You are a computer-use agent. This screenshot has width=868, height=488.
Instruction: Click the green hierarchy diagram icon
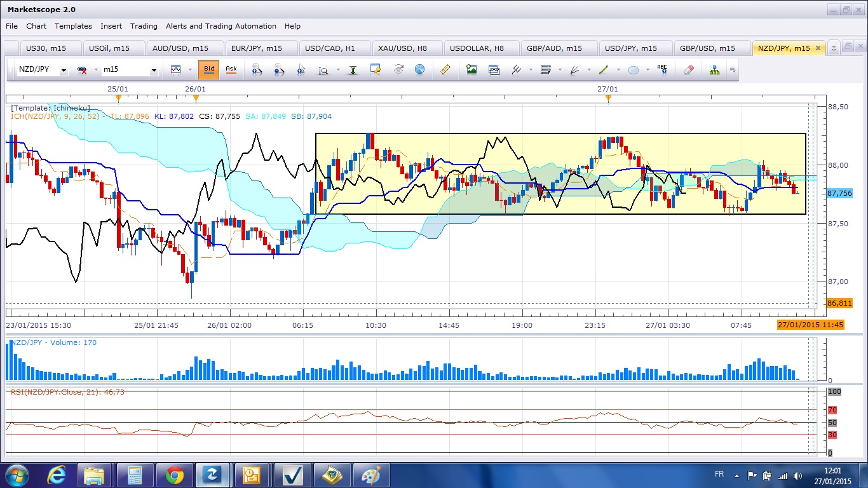click(x=715, y=70)
